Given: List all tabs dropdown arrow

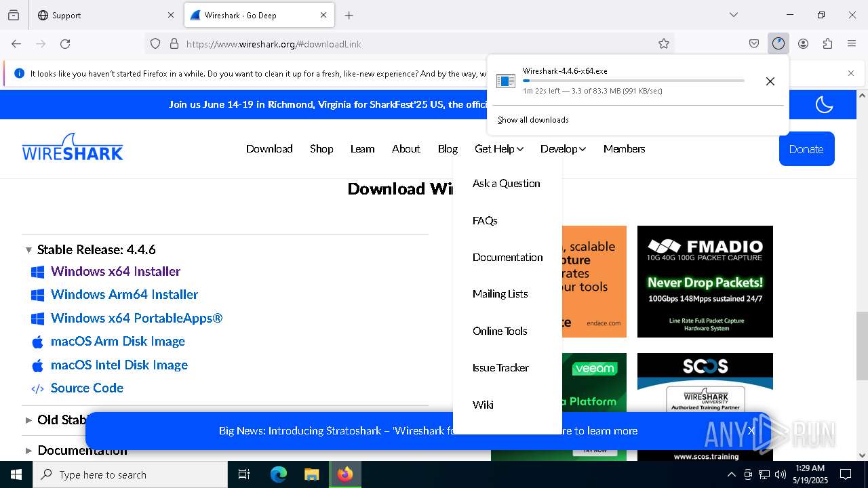Looking at the screenshot, I should click(734, 15).
